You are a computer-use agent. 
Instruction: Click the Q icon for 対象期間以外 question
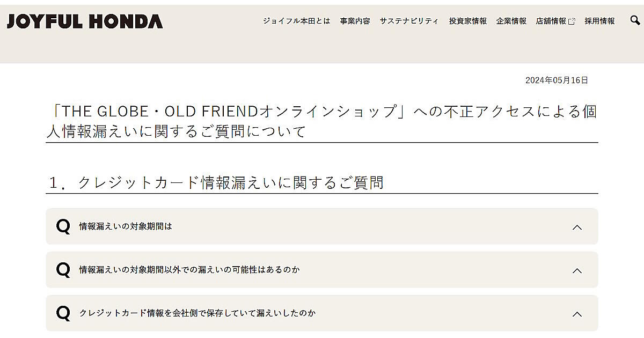63,270
